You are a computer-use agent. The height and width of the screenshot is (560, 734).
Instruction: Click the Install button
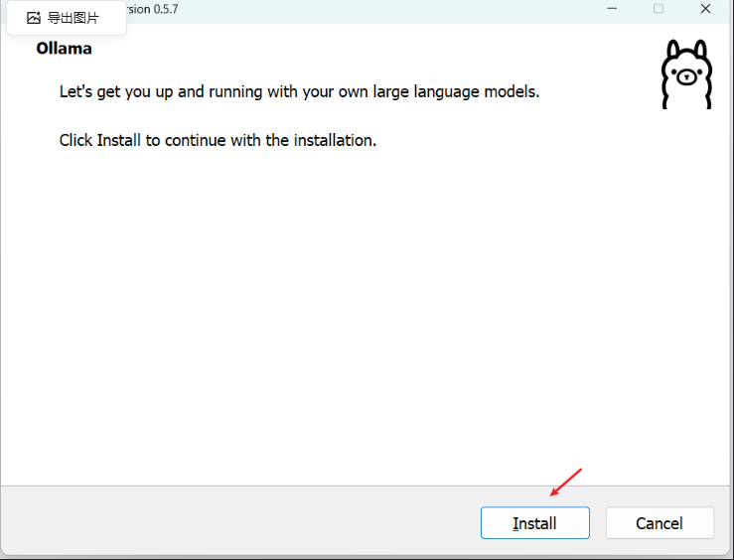click(x=534, y=523)
